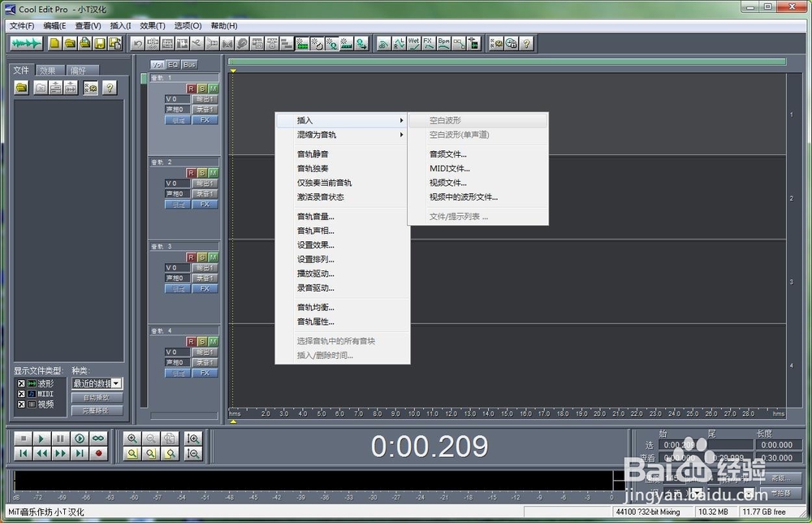Choose 音轨属性... in context menu

343,322
